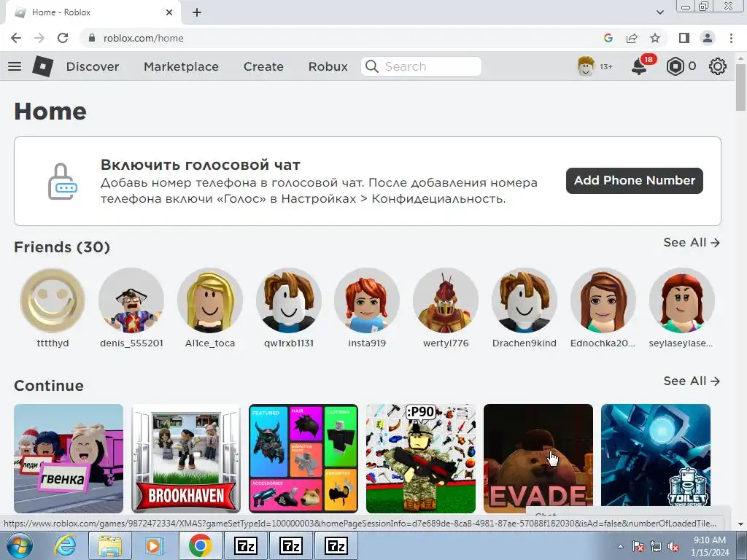Open friend Al1ce_toca avatar
The height and width of the screenshot is (560, 747).
point(210,300)
